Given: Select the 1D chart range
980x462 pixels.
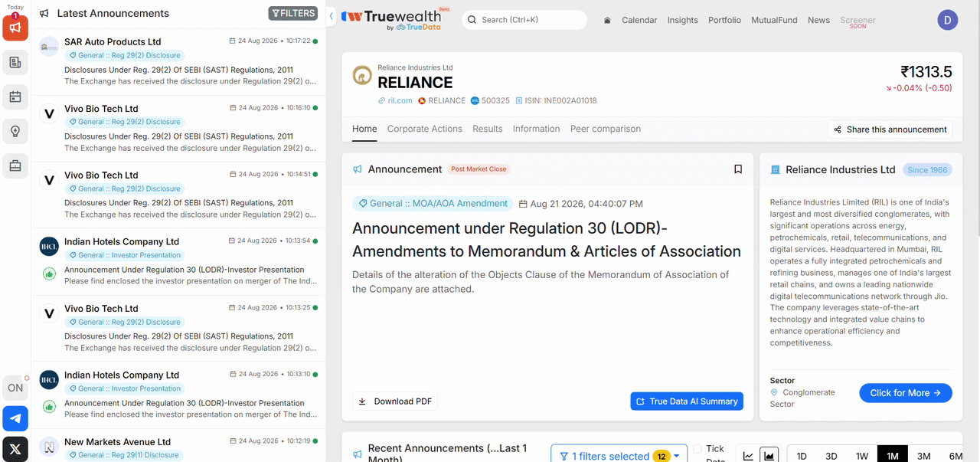Looking at the screenshot, I should coord(802,456).
